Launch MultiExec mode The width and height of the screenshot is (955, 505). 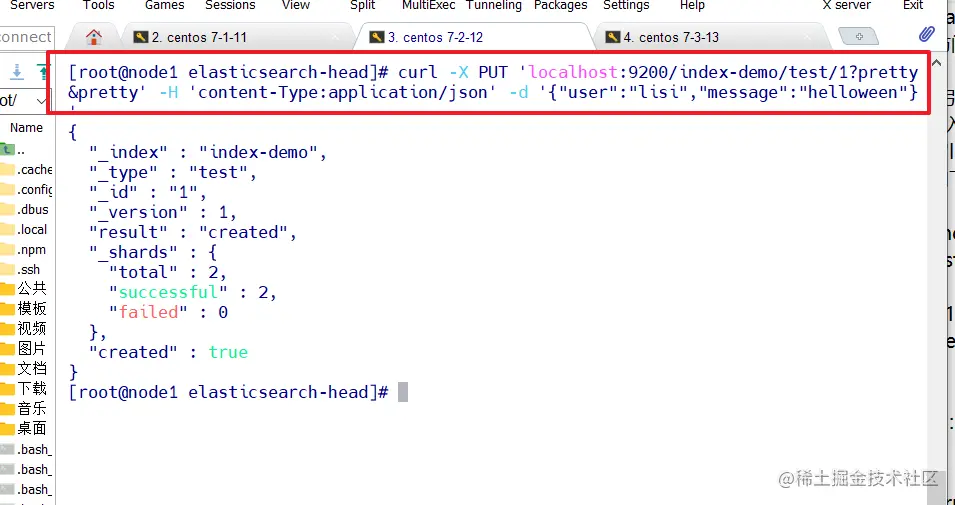[x=428, y=5]
